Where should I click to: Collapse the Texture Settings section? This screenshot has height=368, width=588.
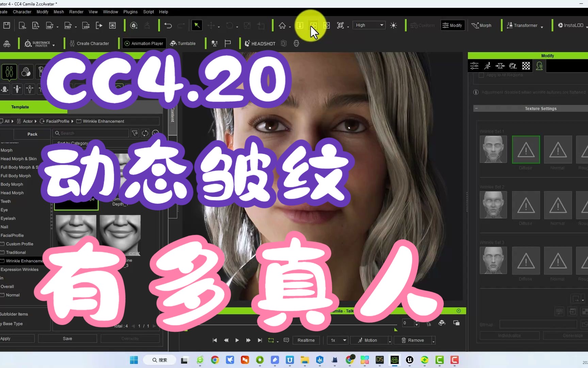click(476, 109)
